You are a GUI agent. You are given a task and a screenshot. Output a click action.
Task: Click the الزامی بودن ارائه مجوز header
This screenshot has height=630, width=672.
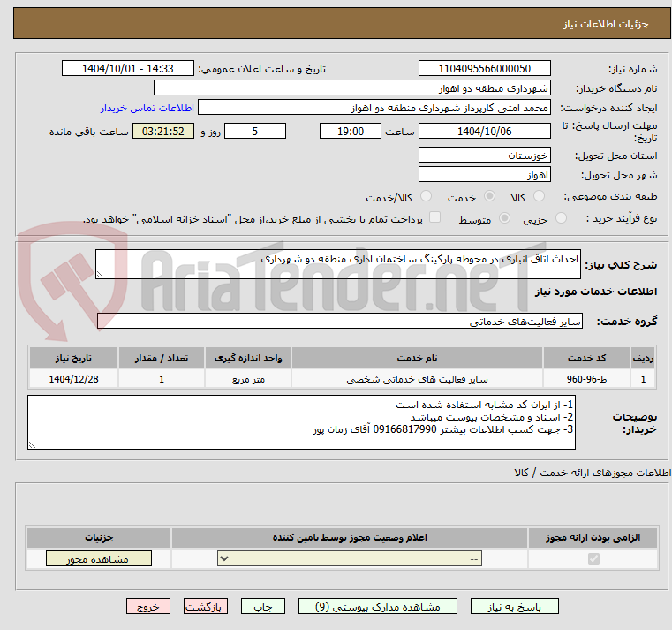click(x=593, y=537)
